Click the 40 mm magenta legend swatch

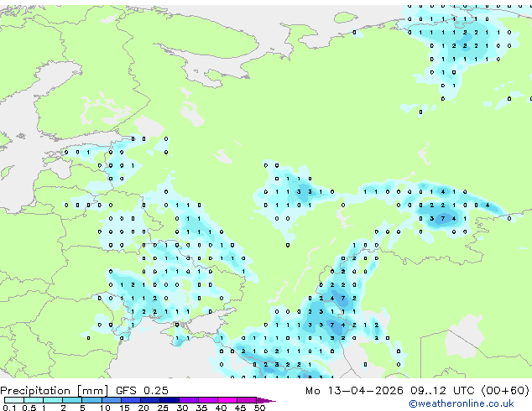click(x=227, y=400)
